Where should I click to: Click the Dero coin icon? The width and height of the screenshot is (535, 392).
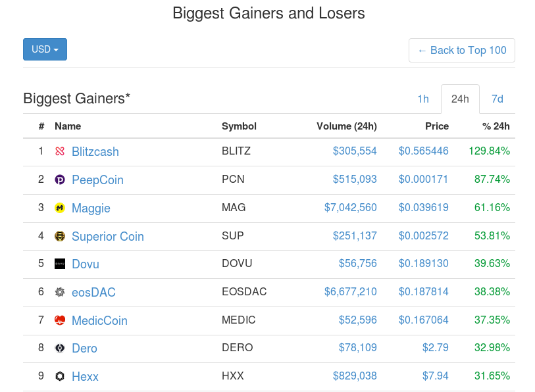coord(60,348)
